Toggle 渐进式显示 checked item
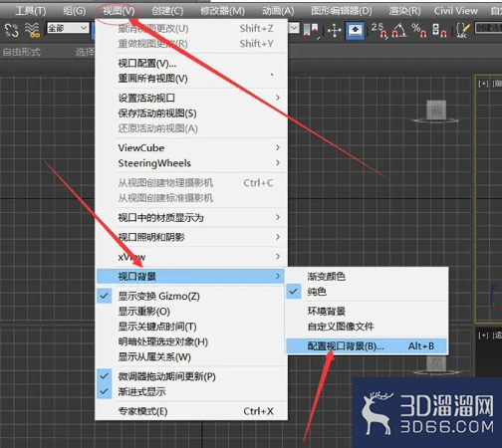502x448 pixels. coord(191,392)
